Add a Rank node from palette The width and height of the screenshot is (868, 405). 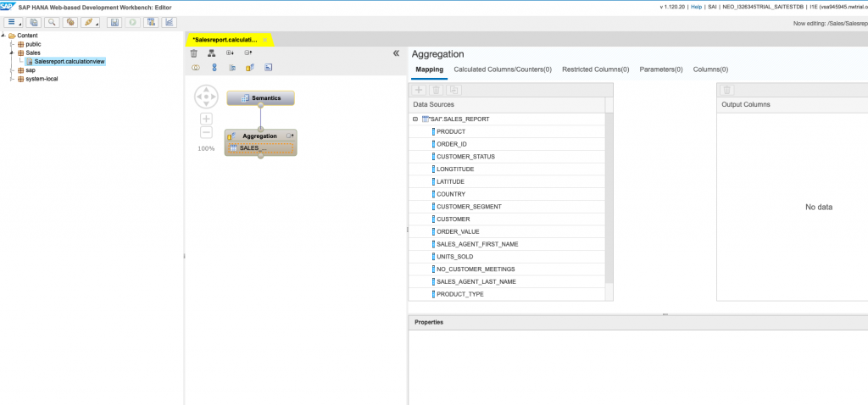coord(268,68)
